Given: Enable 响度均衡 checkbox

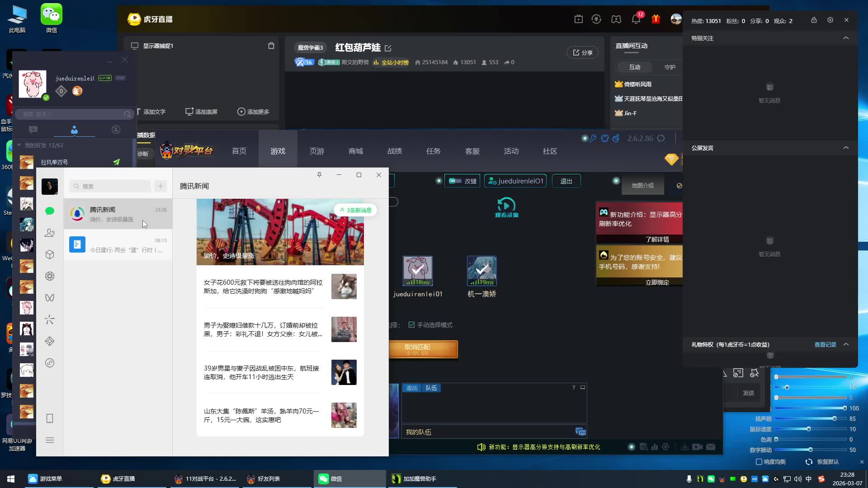Looking at the screenshot, I should [759, 462].
